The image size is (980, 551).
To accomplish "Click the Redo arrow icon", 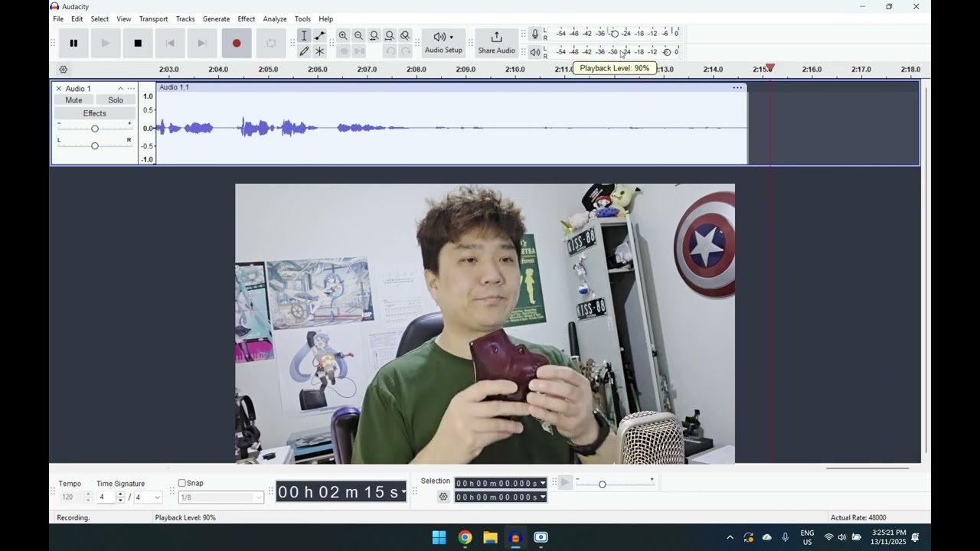I will [x=405, y=51].
